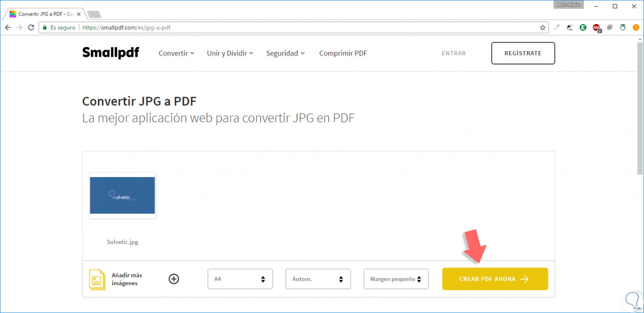Select the Solvetic.jpg image thumbnail
The image size is (644, 313).
tap(122, 196)
